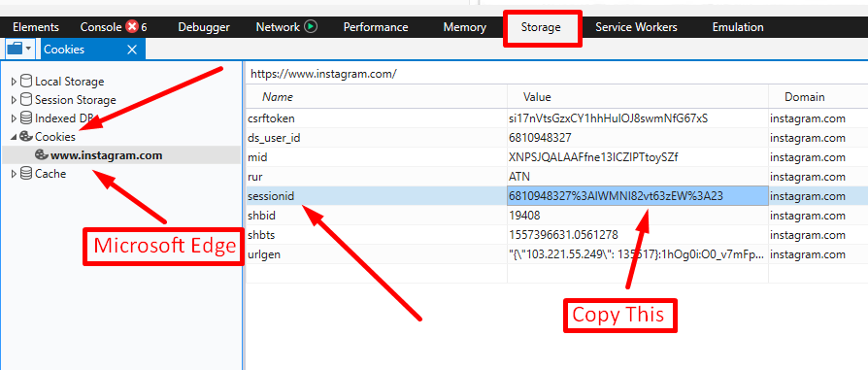Open the Performance tab
The width and height of the screenshot is (868, 370).
(x=376, y=27)
